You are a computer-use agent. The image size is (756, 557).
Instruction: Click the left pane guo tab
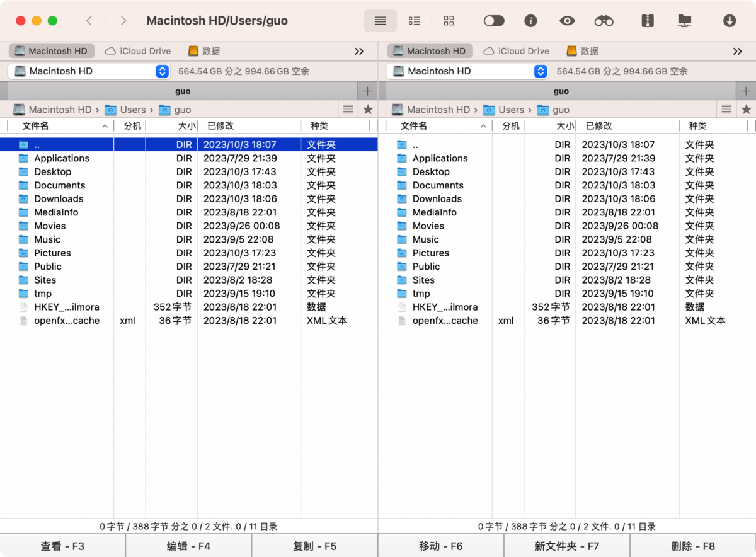(x=183, y=91)
